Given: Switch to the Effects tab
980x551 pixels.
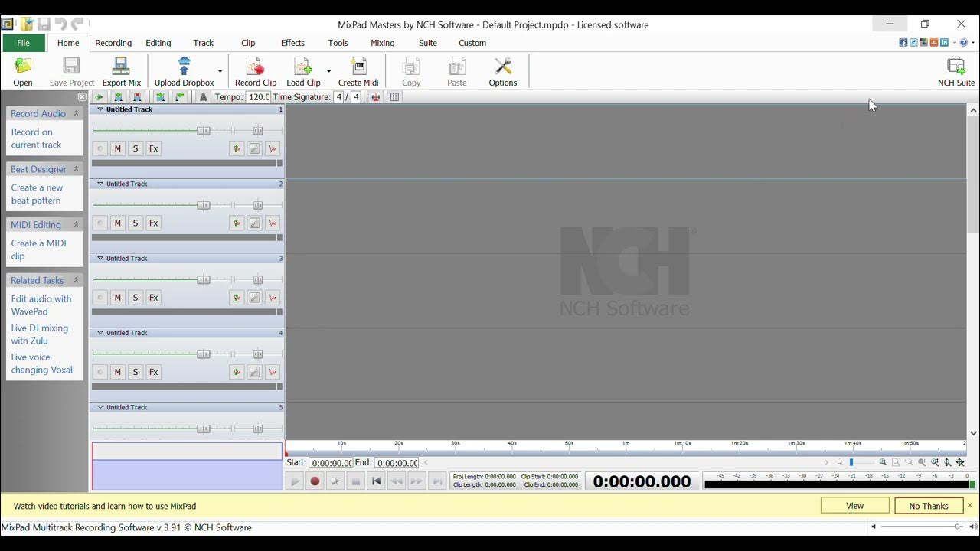Looking at the screenshot, I should point(292,43).
